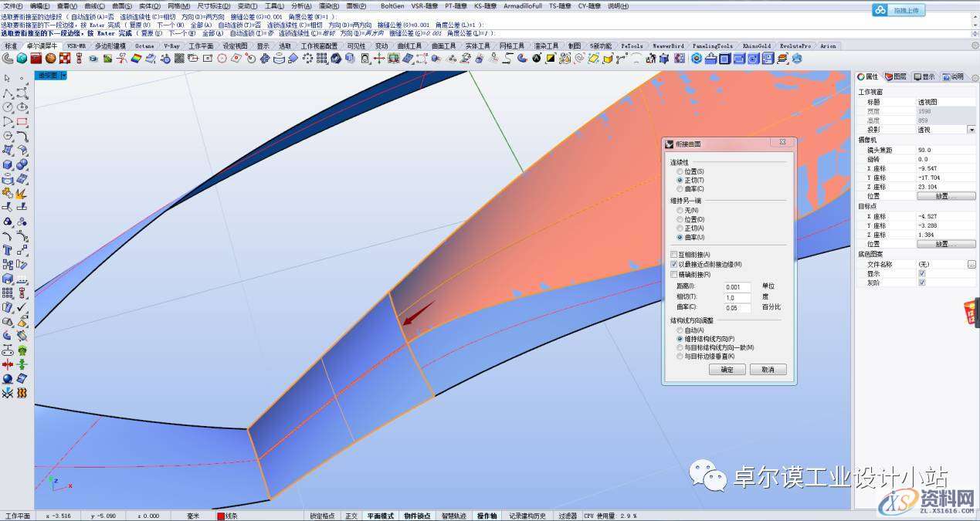Open the viewport title dropdown arrow
The width and height of the screenshot is (980, 521).
64,76
